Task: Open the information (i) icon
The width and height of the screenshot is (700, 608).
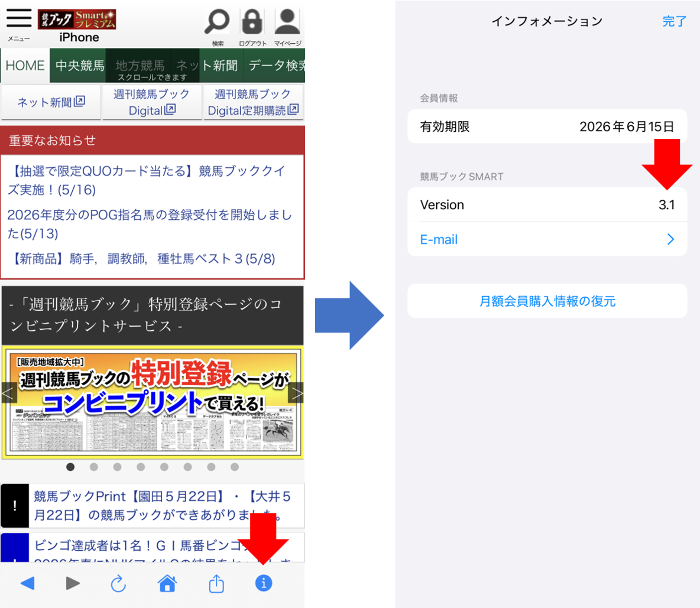Action: pyautogui.click(x=264, y=583)
